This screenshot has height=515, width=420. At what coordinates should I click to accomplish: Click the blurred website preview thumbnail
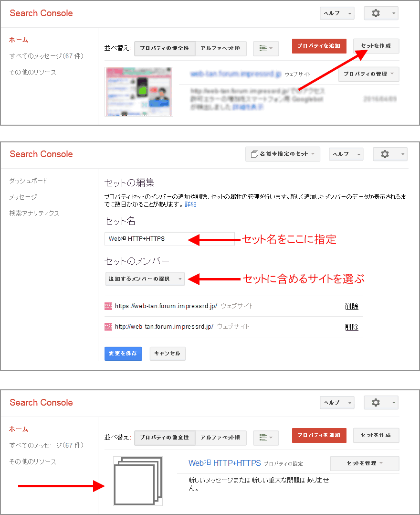tap(139, 92)
